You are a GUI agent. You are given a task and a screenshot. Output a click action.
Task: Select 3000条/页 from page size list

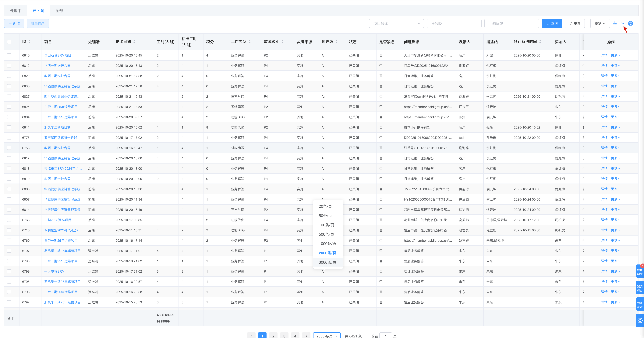tap(328, 262)
